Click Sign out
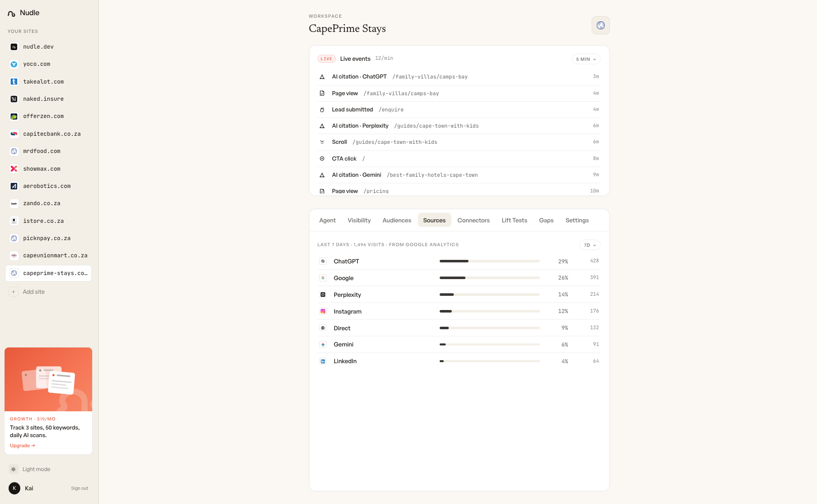The height and width of the screenshot is (504, 817). coord(80,488)
